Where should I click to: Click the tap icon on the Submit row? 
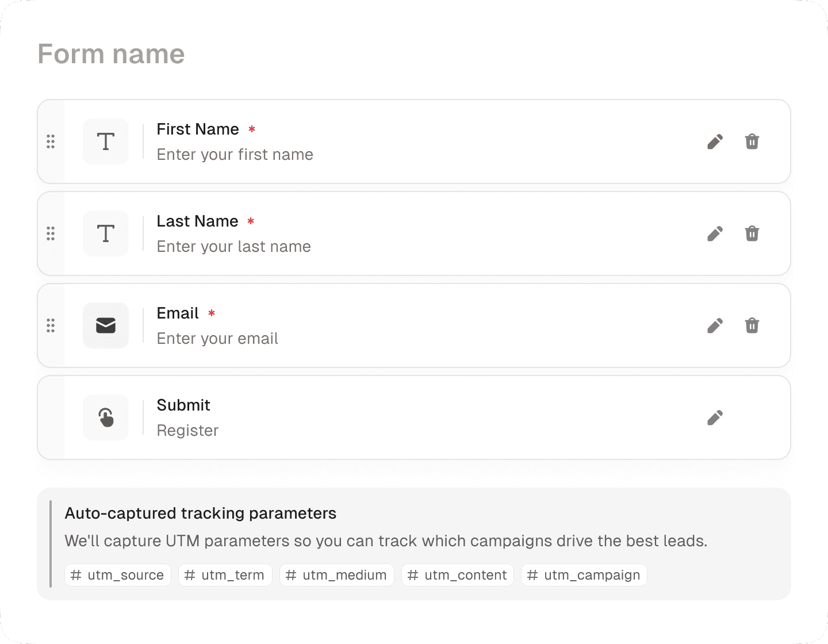[106, 417]
